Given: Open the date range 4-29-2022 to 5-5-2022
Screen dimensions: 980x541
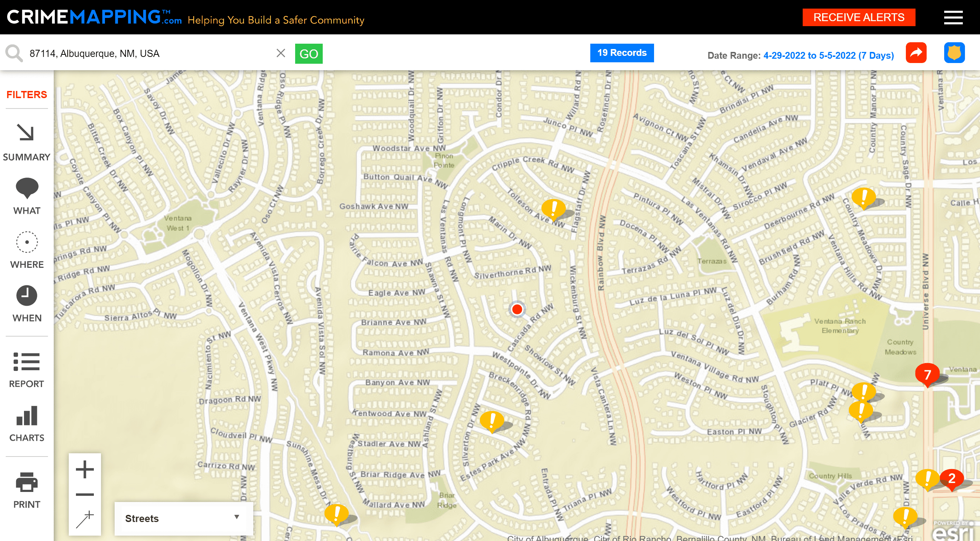Looking at the screenshot, I should click(828, 55).
